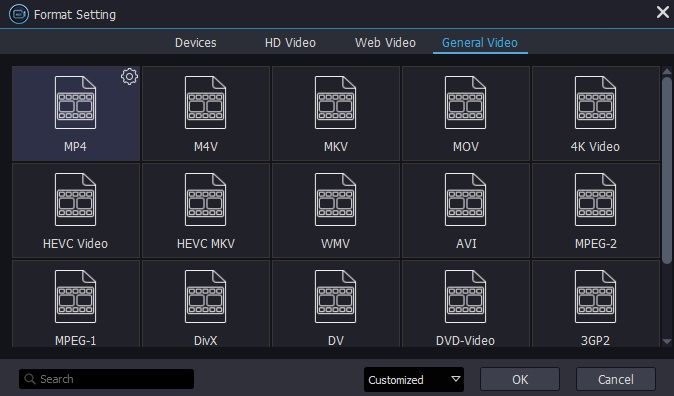This screenshot has height=396, width=674.
Task: Focus the Search input field
Action: 107,379
